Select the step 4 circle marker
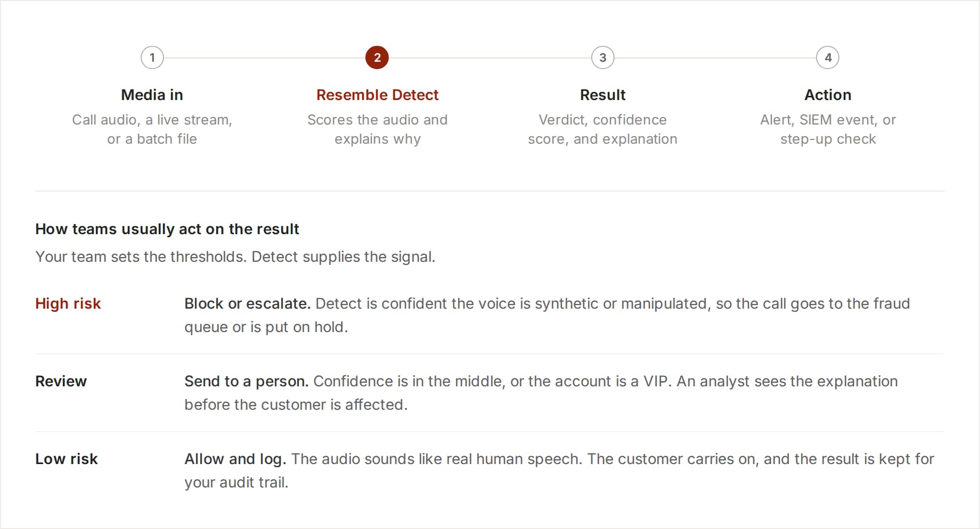 click(828, 57)
